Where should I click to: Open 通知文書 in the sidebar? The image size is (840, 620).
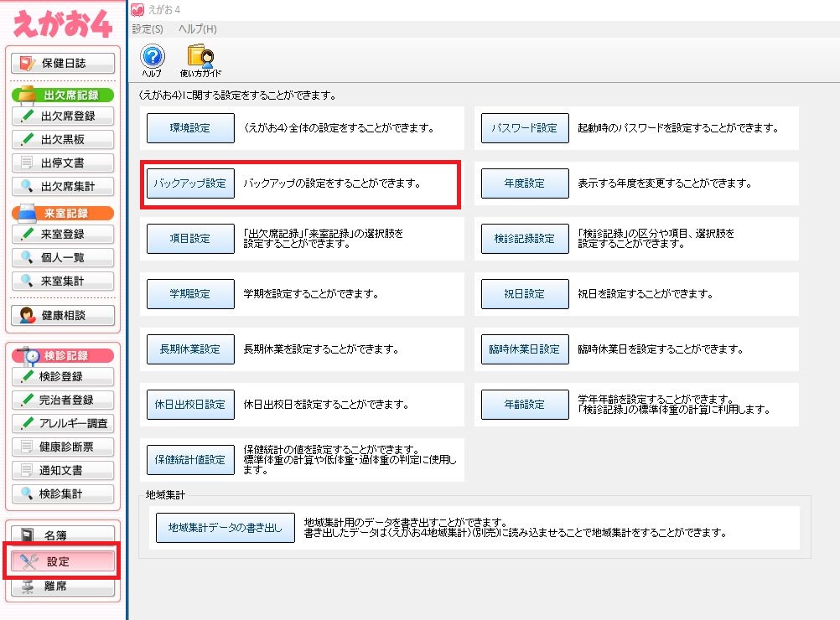(63, 471)
